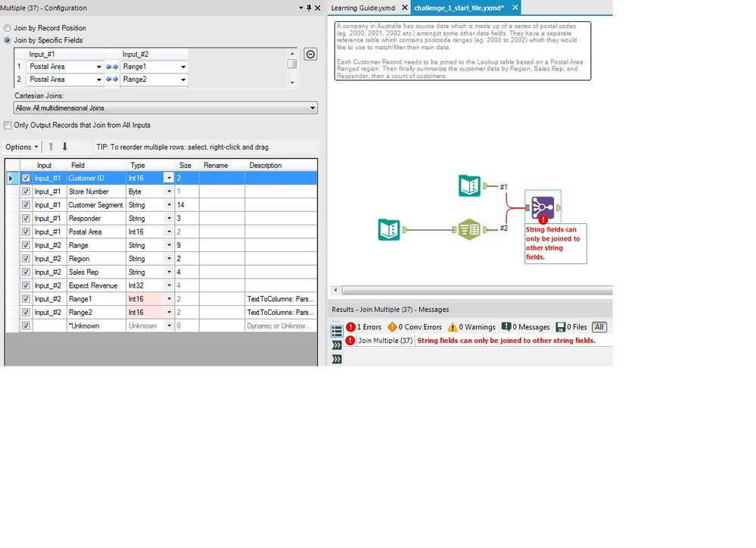
Task: Click Rename cell for Region field
Action: 222,259
